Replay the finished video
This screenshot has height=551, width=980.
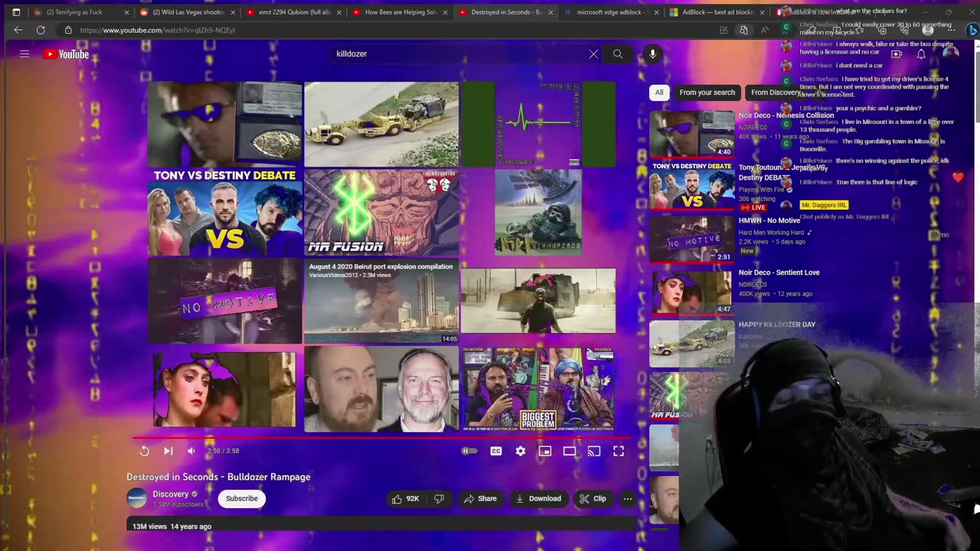click(x=144, y=452)
